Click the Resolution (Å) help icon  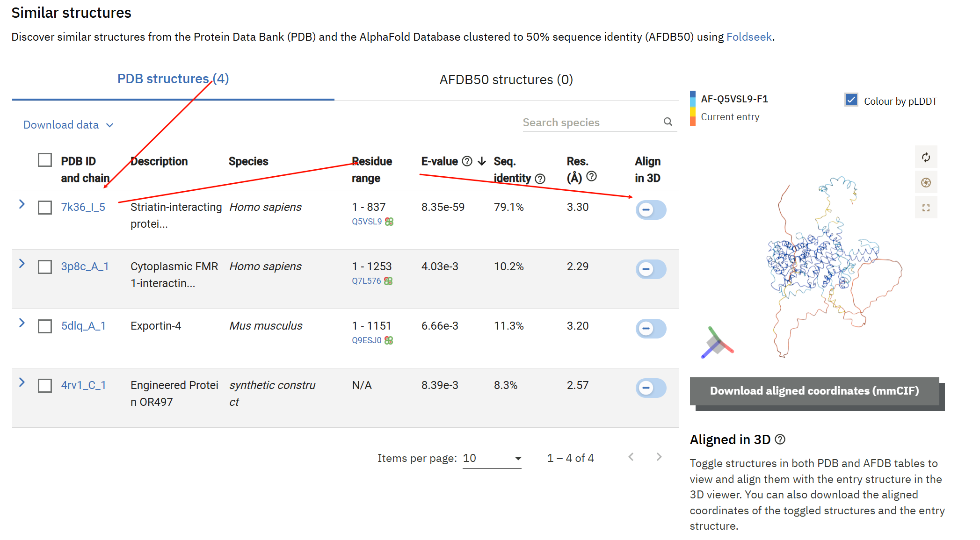(591, 176)
